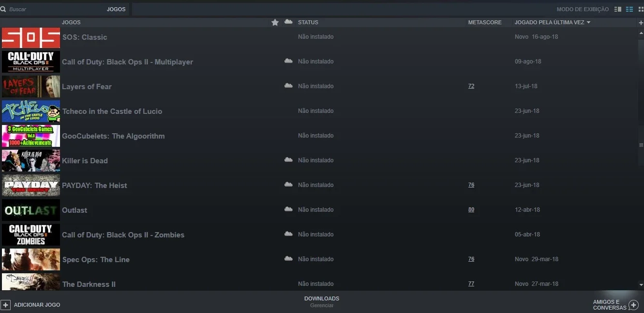Image resolution: width=644 pixels, height=313 pixels.
Task: Click cloud icon for Black Ops II Zombies
Action: [x=288, y=234]
